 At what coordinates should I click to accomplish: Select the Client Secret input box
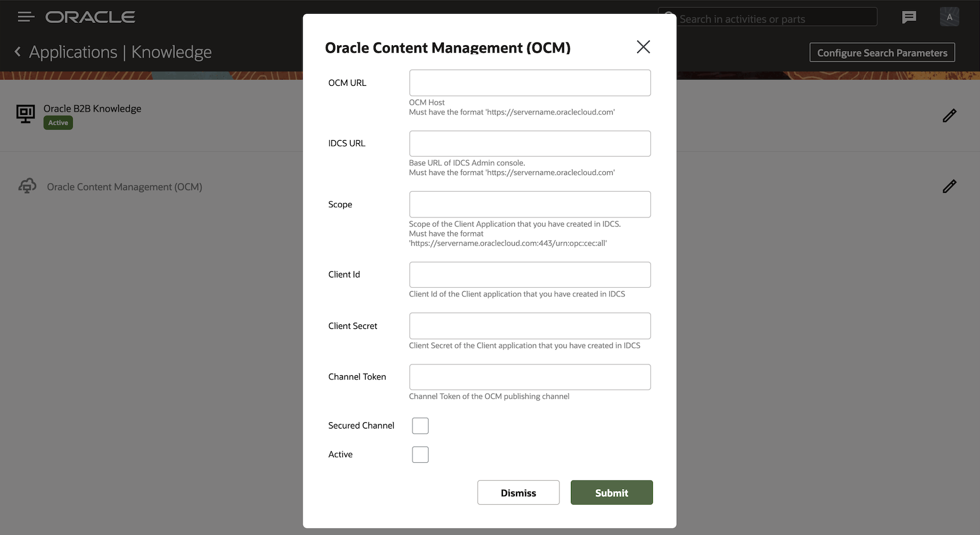pyautogui.click(x=530, y=326)
